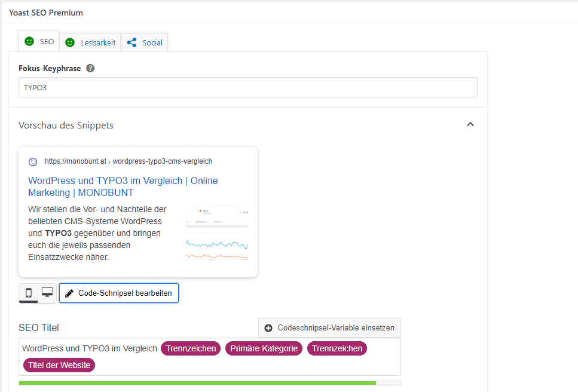
Task: Click the SEO Titel label
Action: coord(39,327)
